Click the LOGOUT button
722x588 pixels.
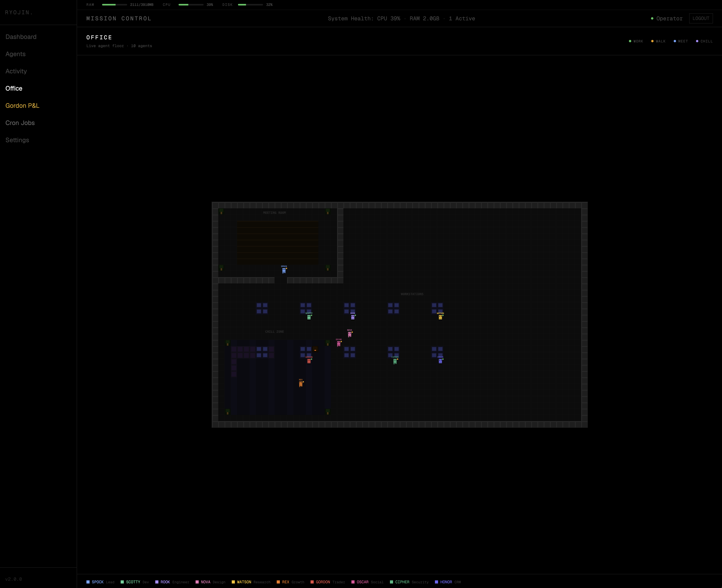point(701,18)
